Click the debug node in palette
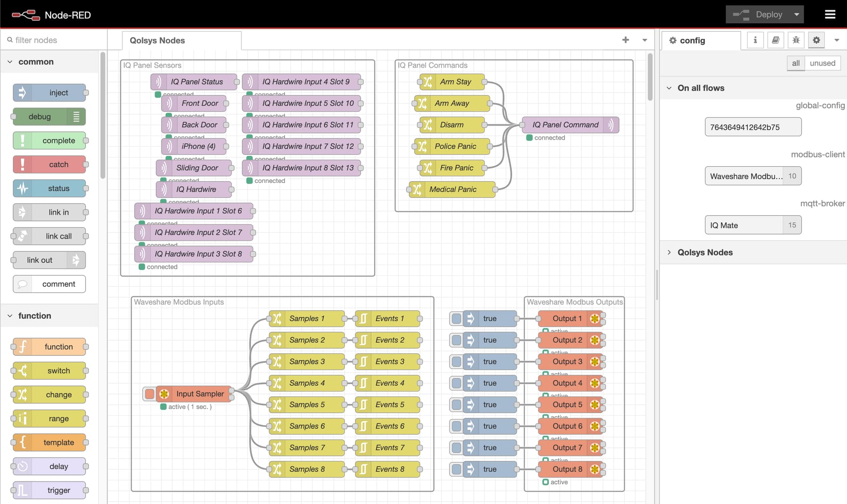Screen dimensions: 847x504 [x=49, y=117]
